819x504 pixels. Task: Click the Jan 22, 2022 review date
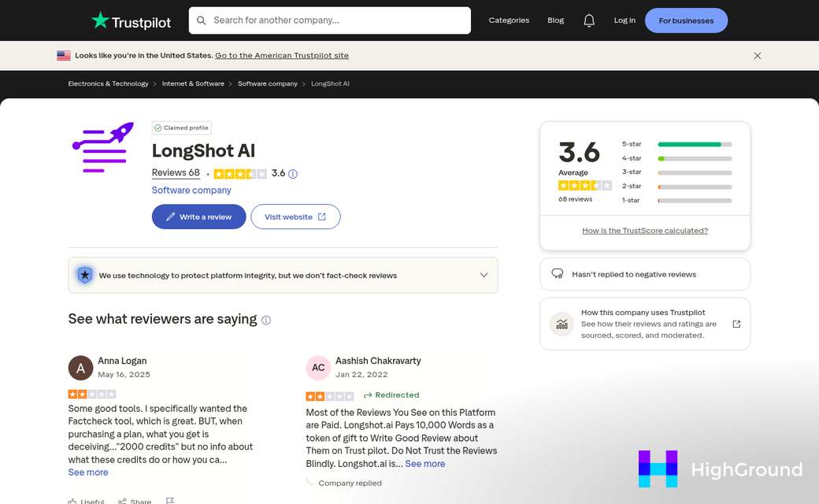tap(361, 375)
